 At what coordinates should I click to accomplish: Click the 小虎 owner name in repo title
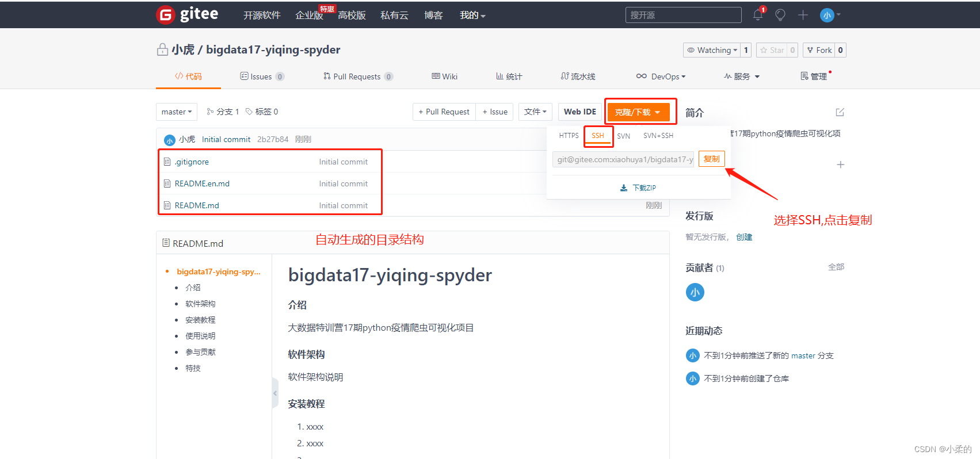click(x=183, y=49)
